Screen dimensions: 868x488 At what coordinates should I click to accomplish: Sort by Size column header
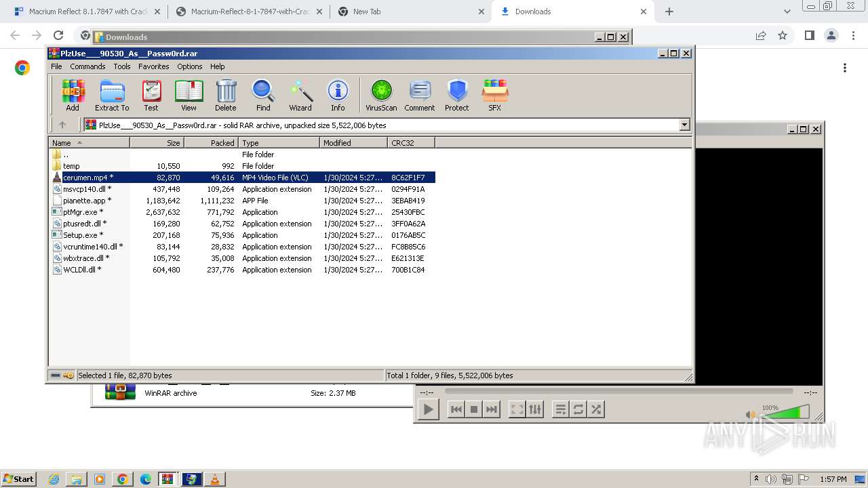157,142
